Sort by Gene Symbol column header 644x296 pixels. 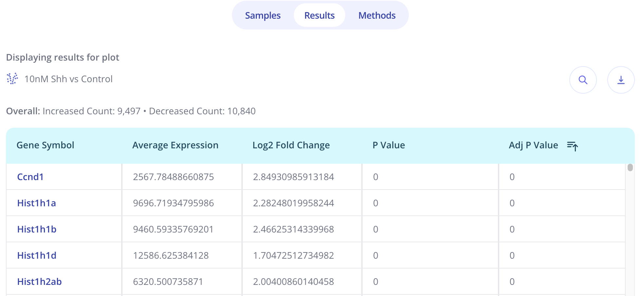[45, 145]
